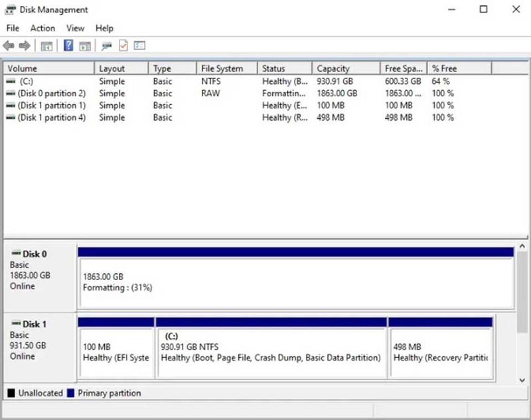Click the Settings list view toolbar icon
Screen dimensions: 531x420
click(x=139, y=45)
